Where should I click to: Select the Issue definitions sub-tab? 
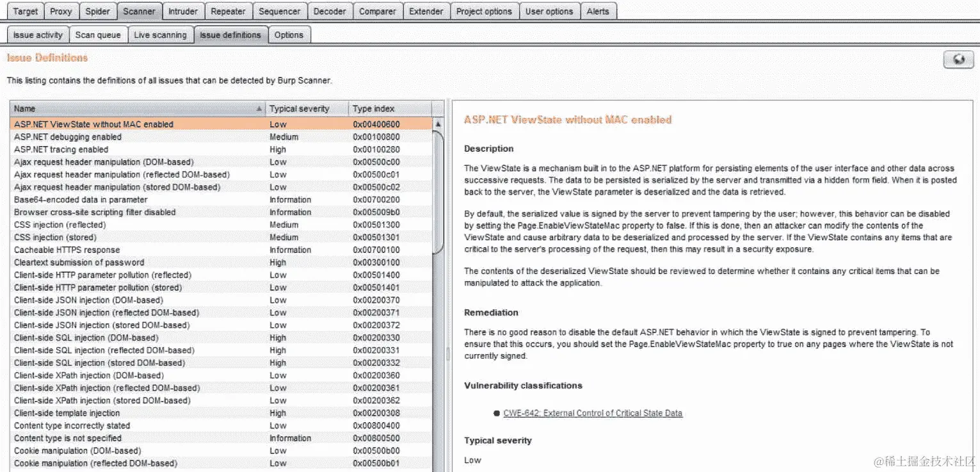(230, 35)
